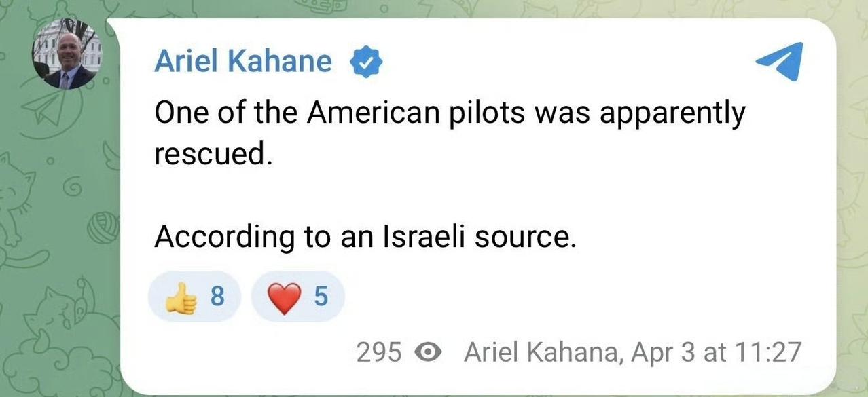Open the Ariel Kahane channel name

click(243, 62)
